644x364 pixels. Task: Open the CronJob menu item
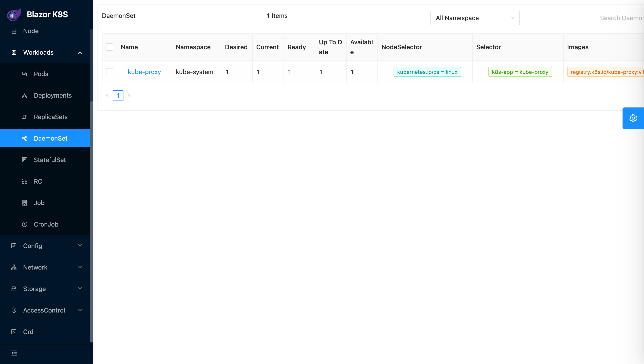click(x=45, y=224)
